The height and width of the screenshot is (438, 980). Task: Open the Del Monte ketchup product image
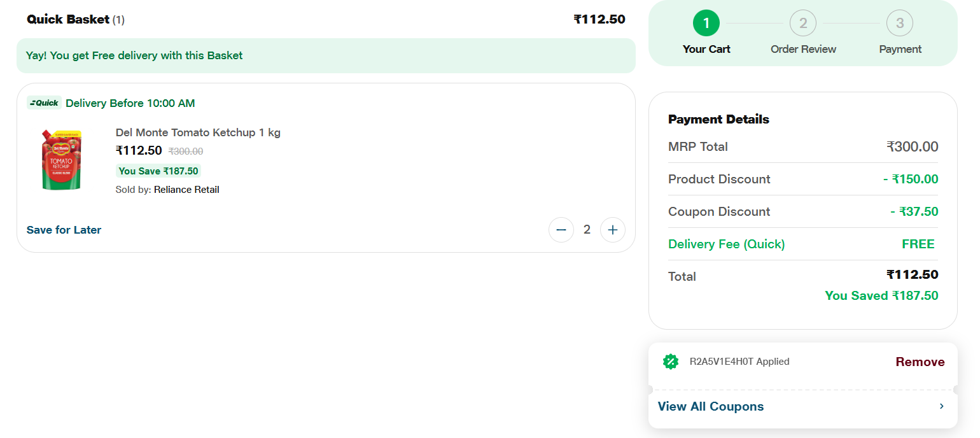(62, 160)
